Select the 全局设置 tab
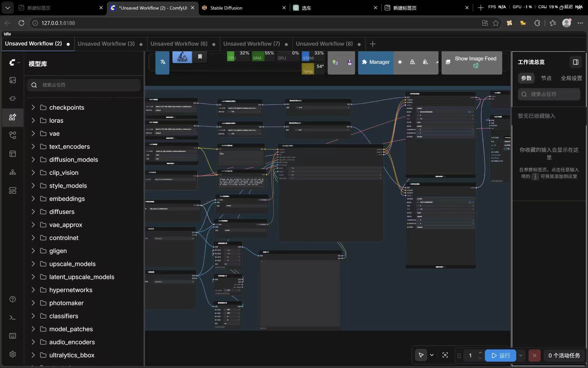This screenshot has height=368, width=588. [571, 78]
